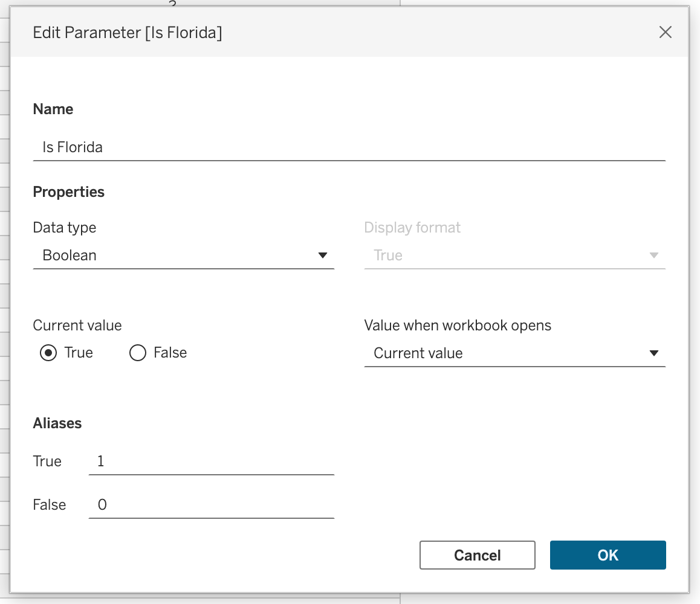Click the Properties section heading
700x604 pixels.
click(68, 192)
